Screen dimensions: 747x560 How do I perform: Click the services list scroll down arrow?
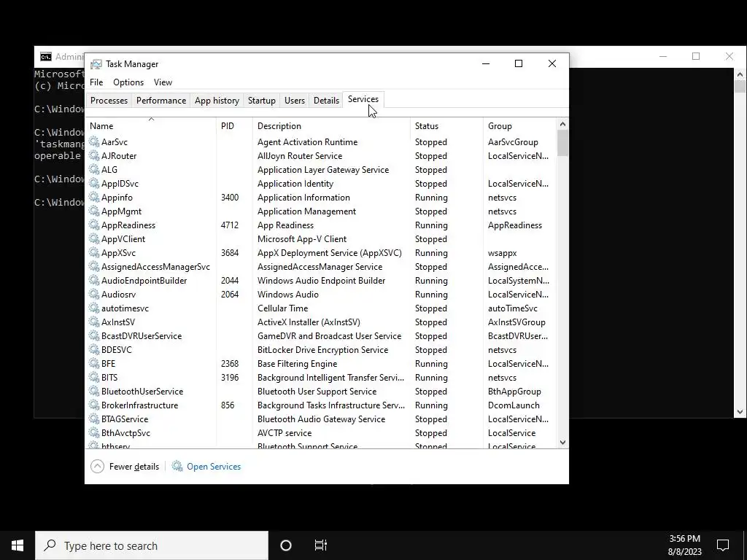pyautogui.click(x=562, y=443)
